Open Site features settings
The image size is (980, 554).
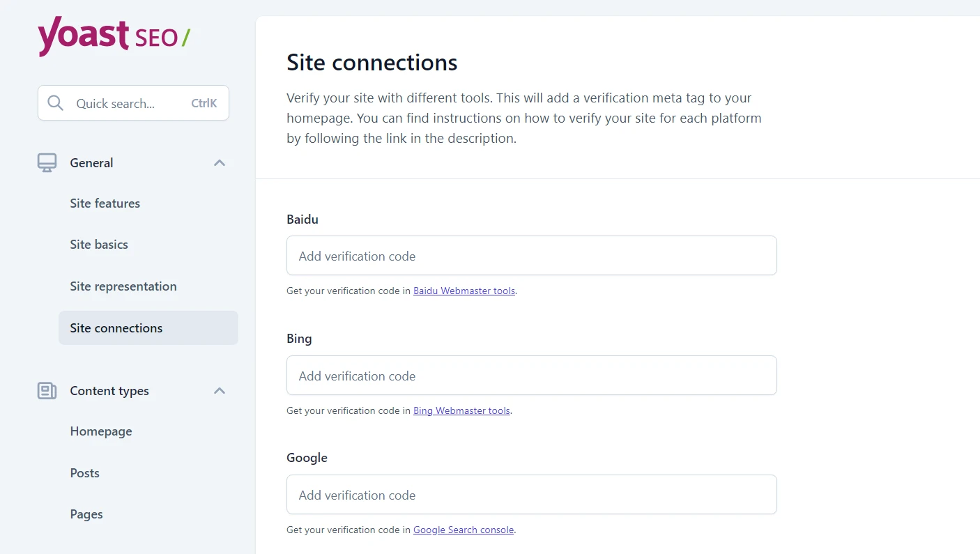105,203
